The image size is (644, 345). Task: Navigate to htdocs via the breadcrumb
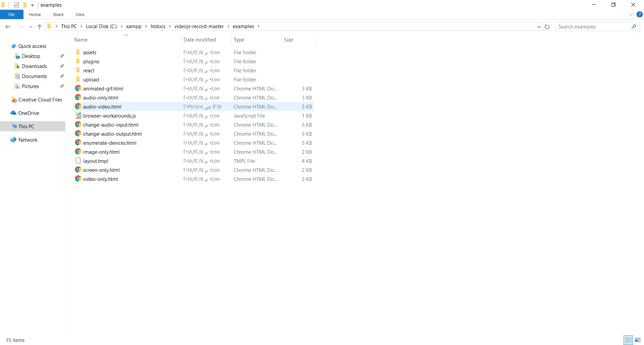[x=158, y=26]
